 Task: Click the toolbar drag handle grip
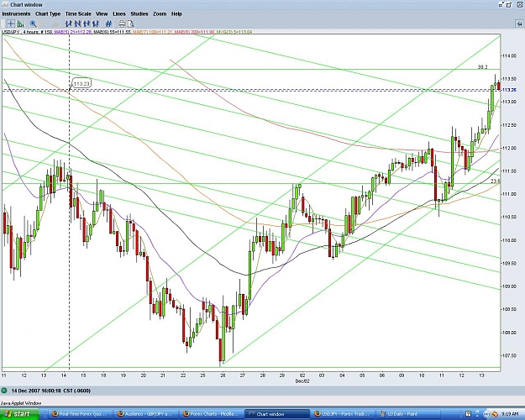(3, 24)
